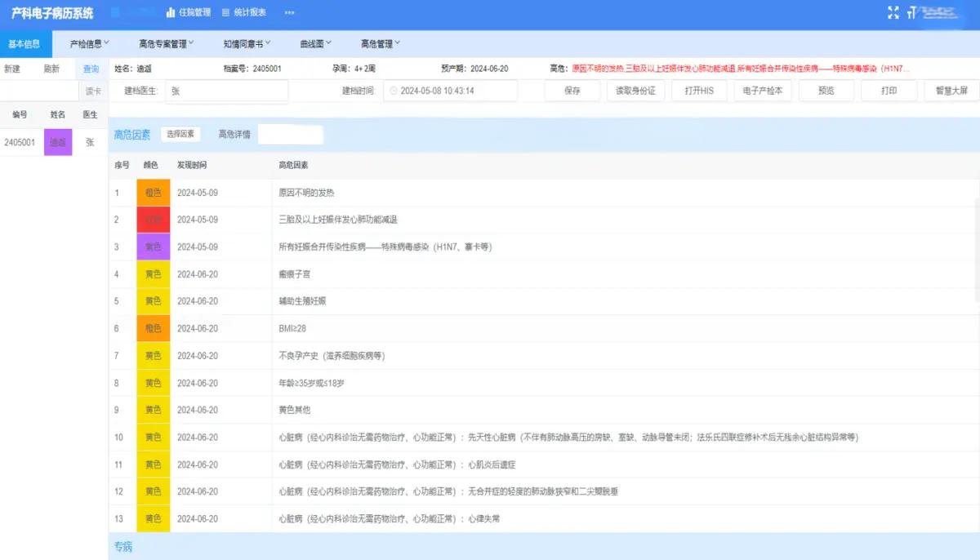Click the search input left of 读卡
980x560 pixels.
[40, 91]
